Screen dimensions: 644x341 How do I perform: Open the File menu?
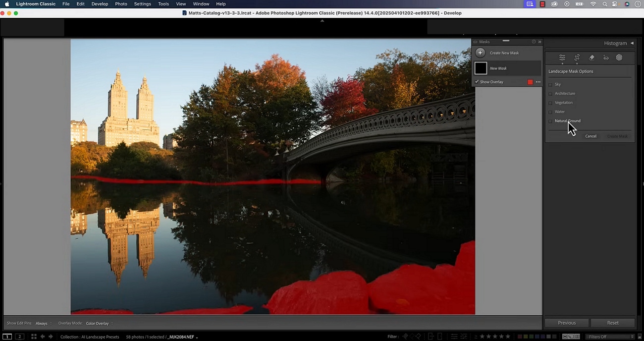[x=66, y=4]
